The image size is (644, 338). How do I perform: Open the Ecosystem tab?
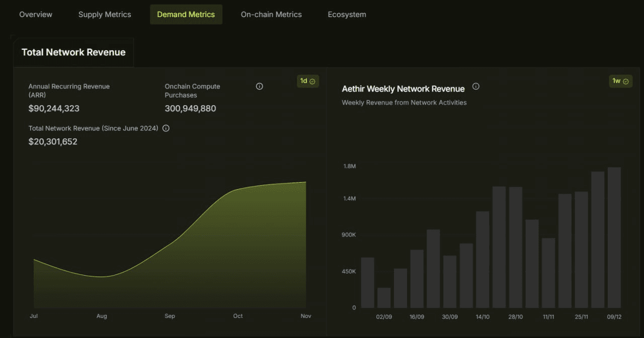(347, 15)
